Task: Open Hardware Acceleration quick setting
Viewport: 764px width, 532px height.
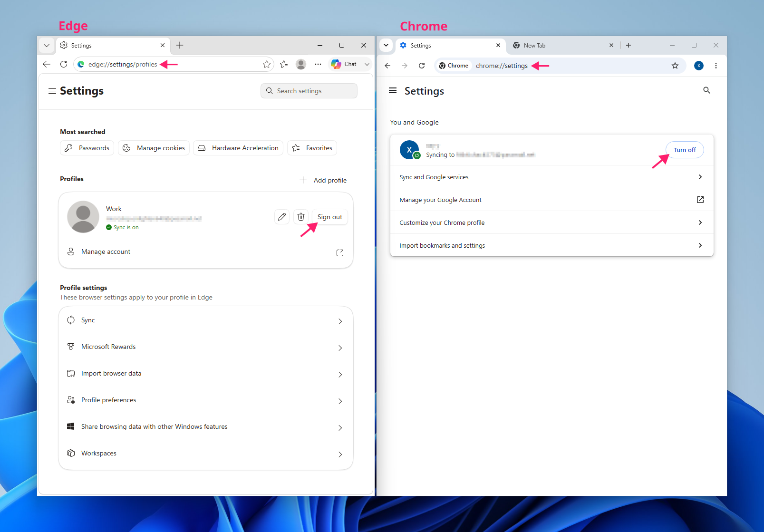Action: 238,148
